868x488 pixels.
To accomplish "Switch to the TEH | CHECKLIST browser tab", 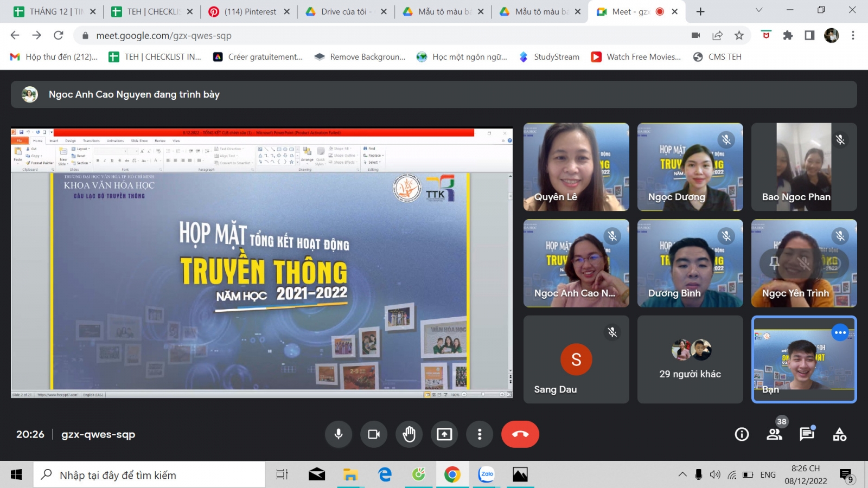I will click(152, 11).
